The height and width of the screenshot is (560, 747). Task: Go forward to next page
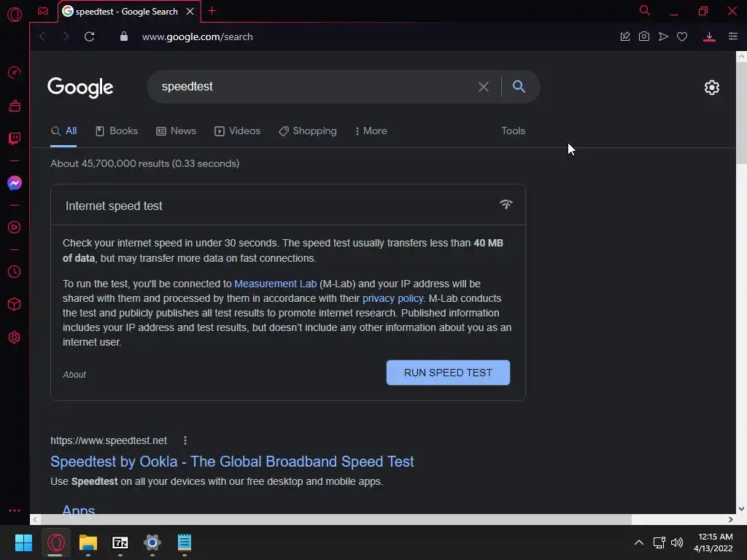point(66,36)
